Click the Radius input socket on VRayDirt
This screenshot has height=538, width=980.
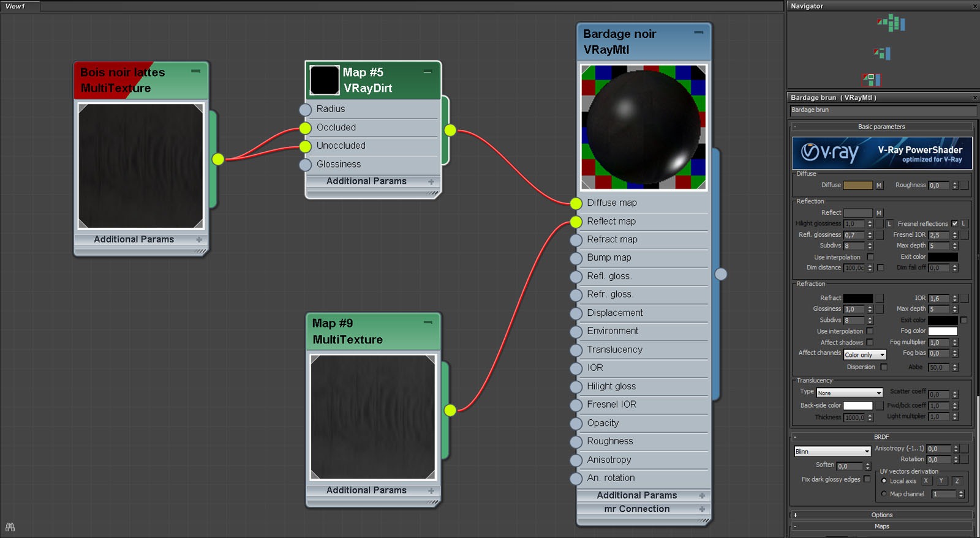click(305, 110)
